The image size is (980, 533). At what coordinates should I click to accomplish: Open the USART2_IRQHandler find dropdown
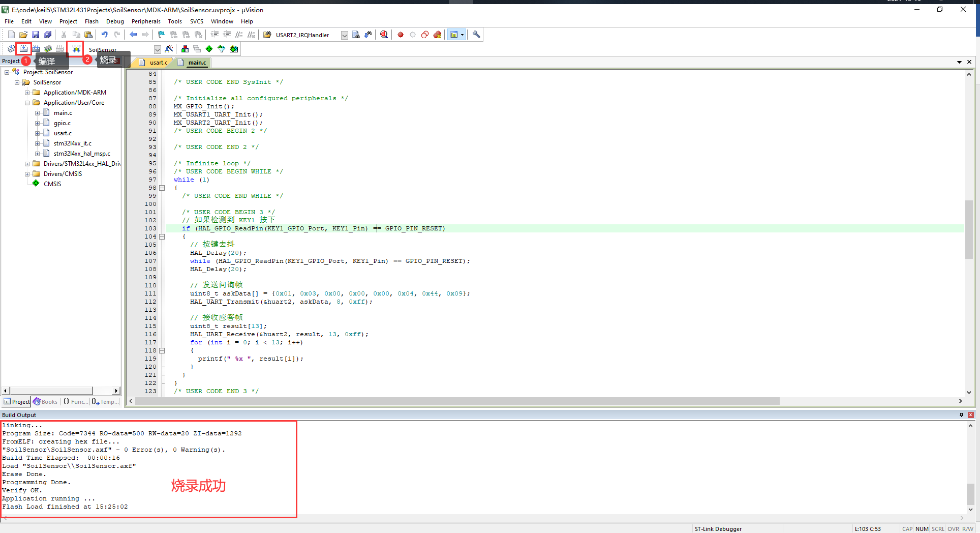344,35
